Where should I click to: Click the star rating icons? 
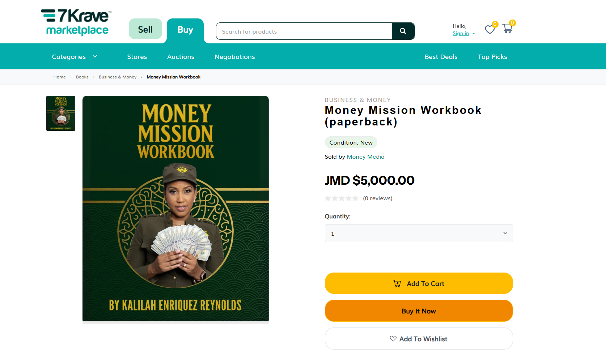click(342, 198)
